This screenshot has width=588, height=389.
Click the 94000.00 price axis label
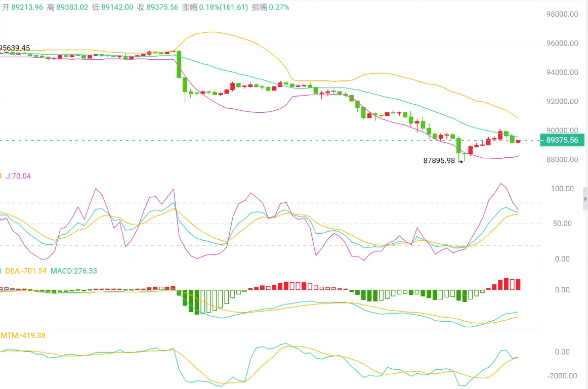562,72
